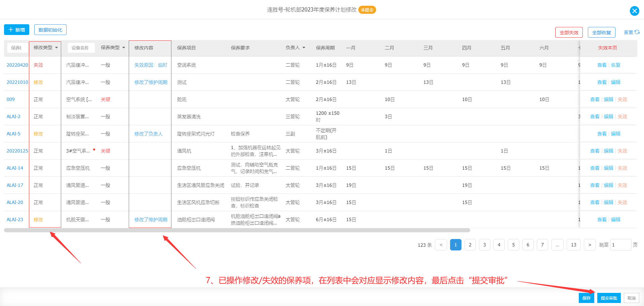Click 编辑 for row ALAI-23

[615, 219]
